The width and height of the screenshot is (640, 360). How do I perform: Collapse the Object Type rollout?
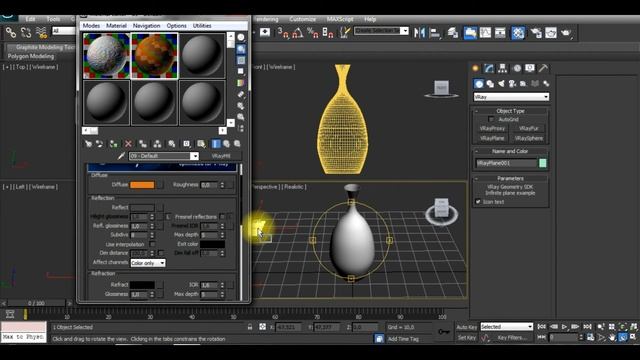click(510, 111)
